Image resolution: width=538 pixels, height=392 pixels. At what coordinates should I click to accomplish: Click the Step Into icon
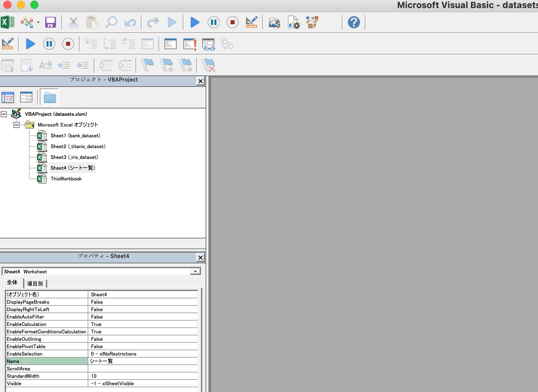coord(91,44)
